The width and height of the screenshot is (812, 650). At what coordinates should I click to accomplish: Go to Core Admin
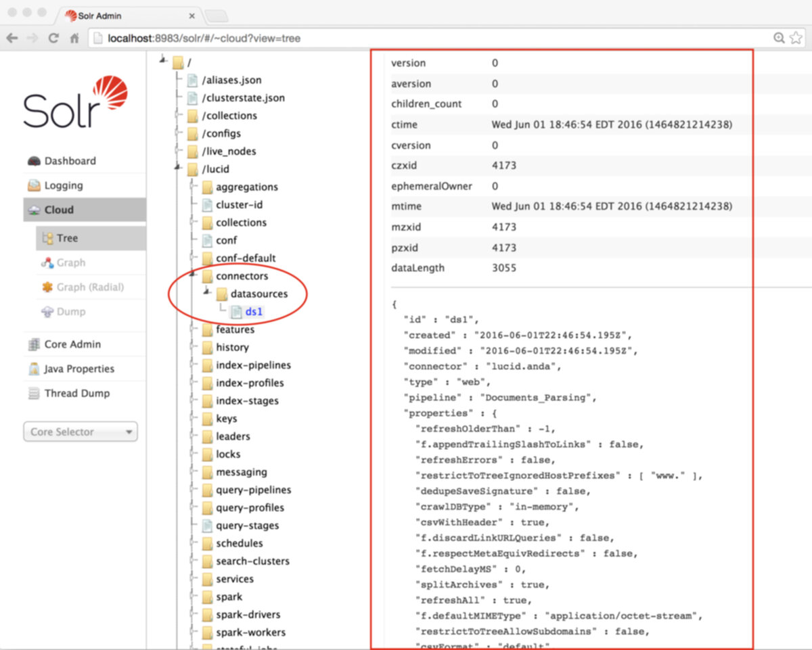pos(72,344)
